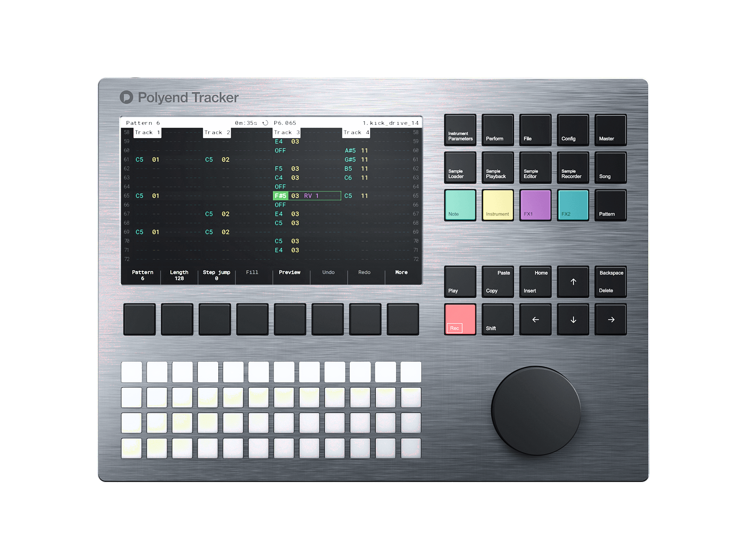
Task: Select the yellow Instrument button
Action: (x=498, y=205)
